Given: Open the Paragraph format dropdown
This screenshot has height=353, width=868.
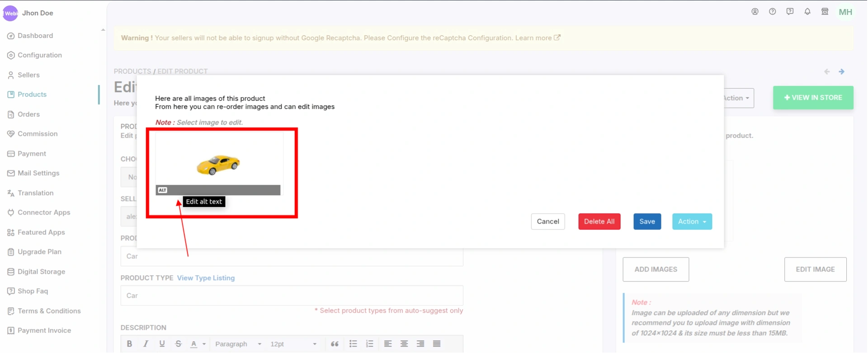Looking at the screenshot, I should click(238, 344).
